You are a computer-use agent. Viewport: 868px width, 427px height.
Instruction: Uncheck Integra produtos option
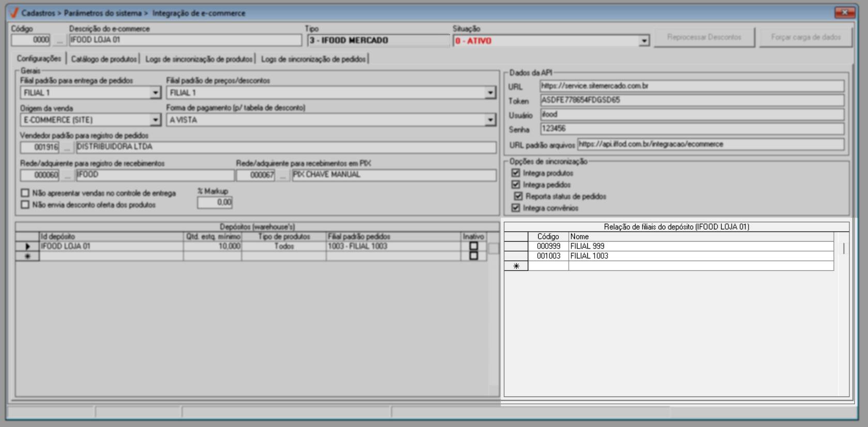pos(515,173)
